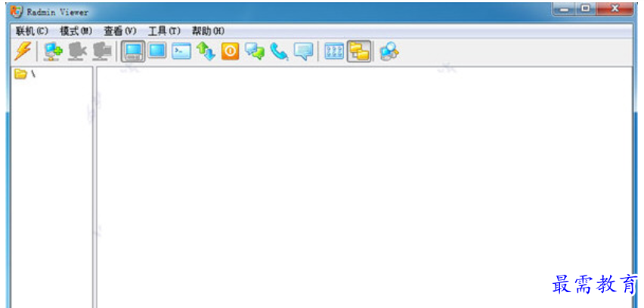Image resolution: width=644 pixels, height=308 pixels.
Task: Click the grayed connection properties icon
Action: pos(102,51)
